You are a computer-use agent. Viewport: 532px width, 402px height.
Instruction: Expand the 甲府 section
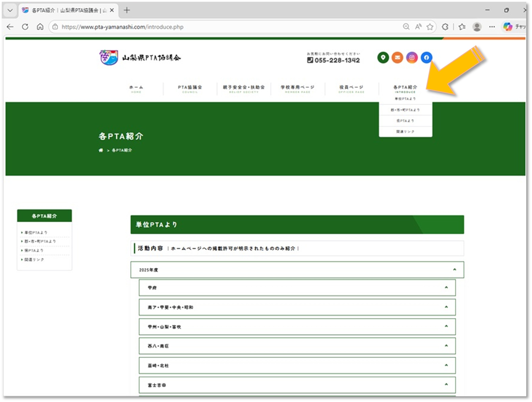(297, 288)
